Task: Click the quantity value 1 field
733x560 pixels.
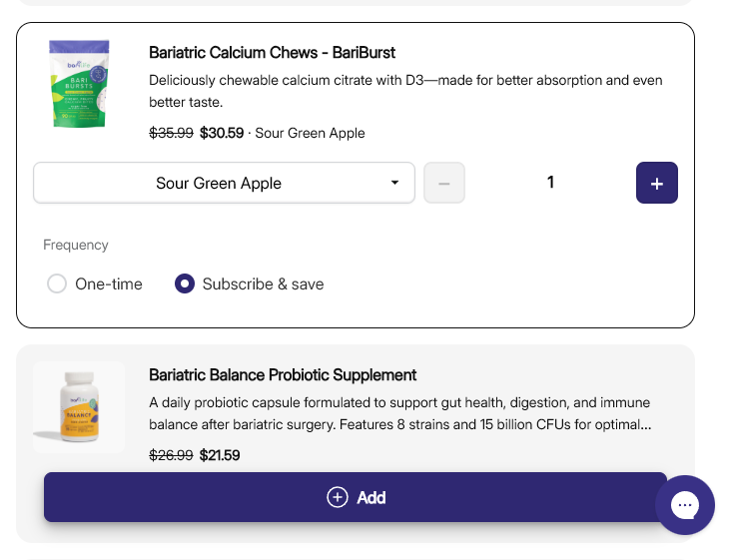Action: (x=550, y=183)
